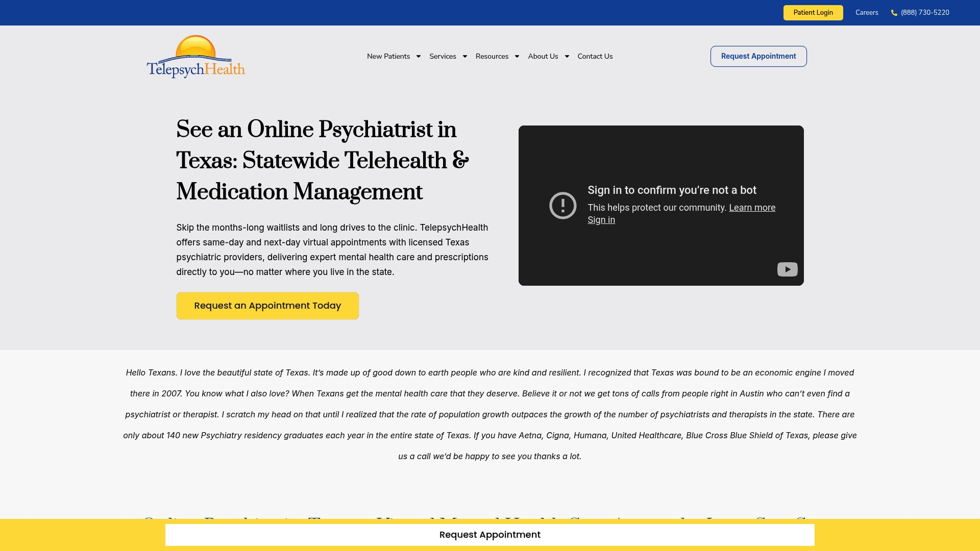Open the Services menu

[443, 56]
